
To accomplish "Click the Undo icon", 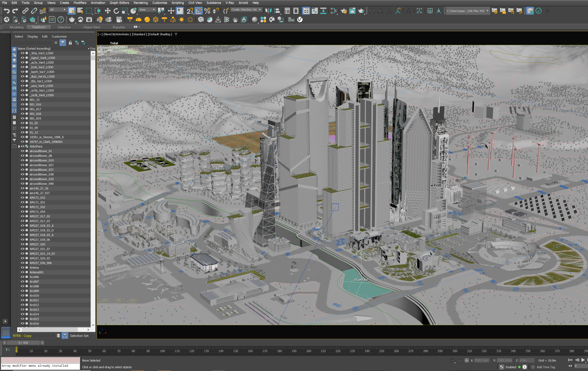I will (x=6, y=10).
